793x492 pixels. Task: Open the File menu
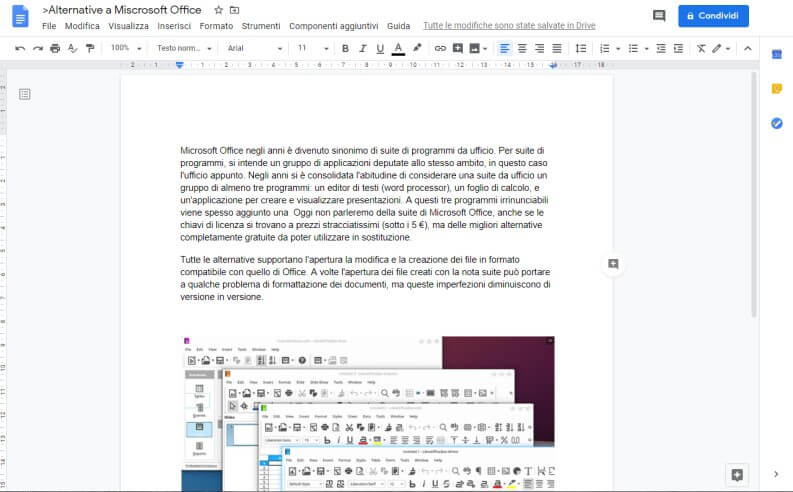coord(49,26)
